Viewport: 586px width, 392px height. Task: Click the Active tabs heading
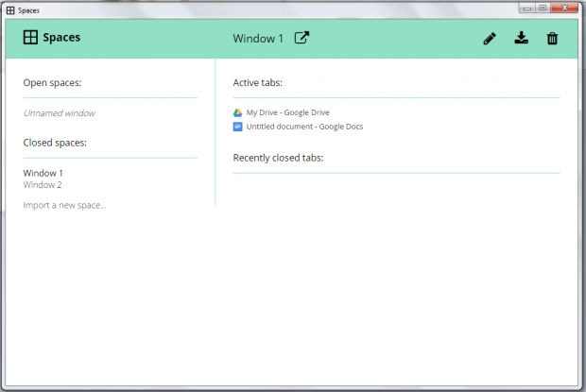point(258,82)
